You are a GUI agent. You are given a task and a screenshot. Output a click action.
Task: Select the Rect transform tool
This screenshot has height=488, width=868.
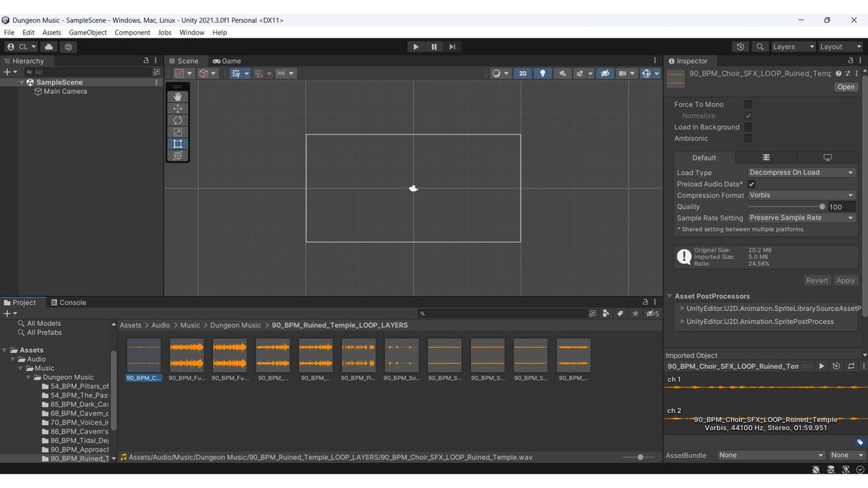[178, 144]
